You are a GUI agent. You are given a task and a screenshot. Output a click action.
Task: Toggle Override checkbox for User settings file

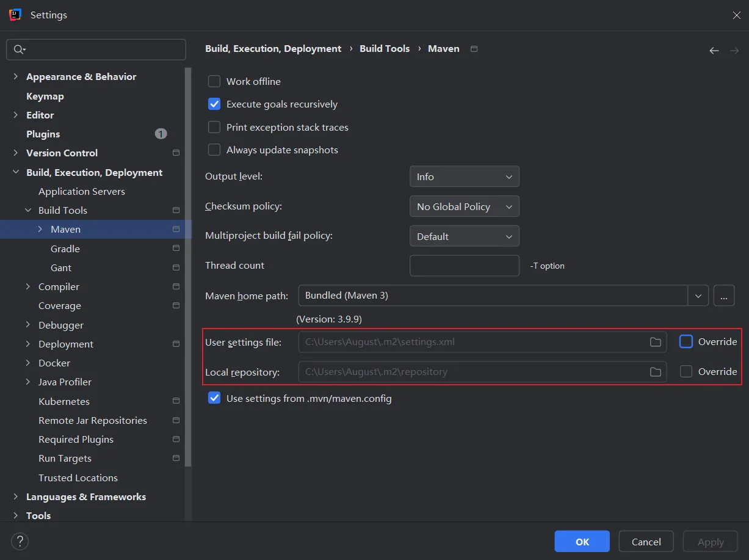click(x=686, y=342)
